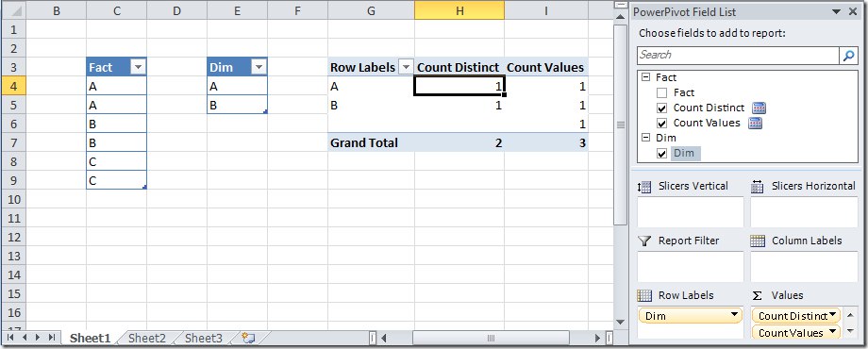Click the Slicers Vertical icon
Image resolution: width=868 pixels, height=349 pixels.
(644, 187)
